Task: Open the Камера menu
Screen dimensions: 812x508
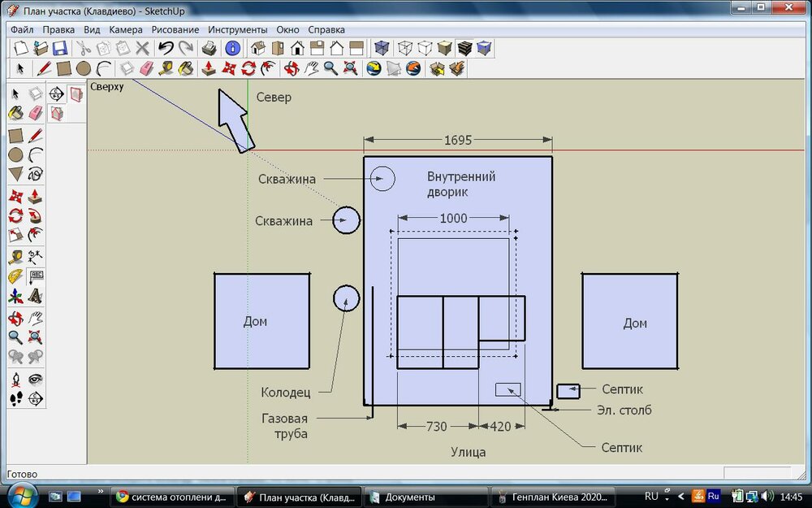Action: click(x=126, y=29)
